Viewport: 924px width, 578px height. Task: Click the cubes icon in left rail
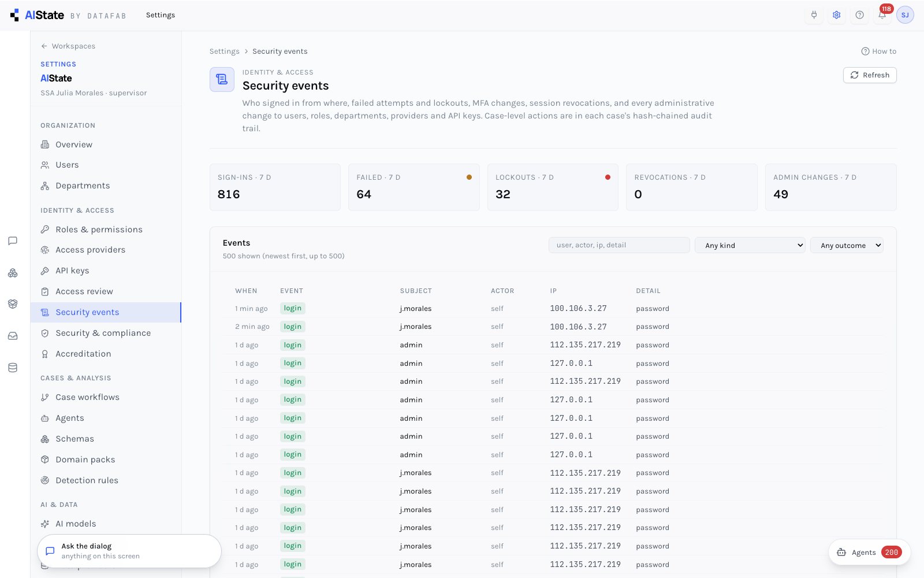[x=13, y=273]
